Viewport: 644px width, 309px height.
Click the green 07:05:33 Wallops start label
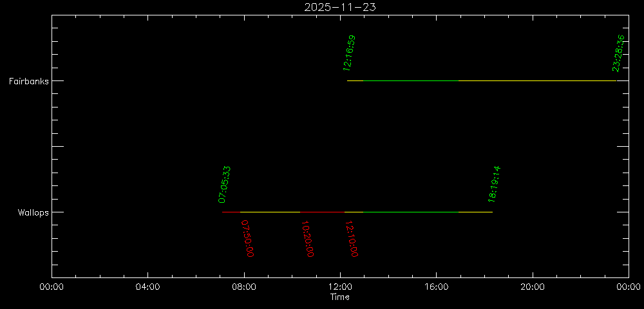coord(225,185)
